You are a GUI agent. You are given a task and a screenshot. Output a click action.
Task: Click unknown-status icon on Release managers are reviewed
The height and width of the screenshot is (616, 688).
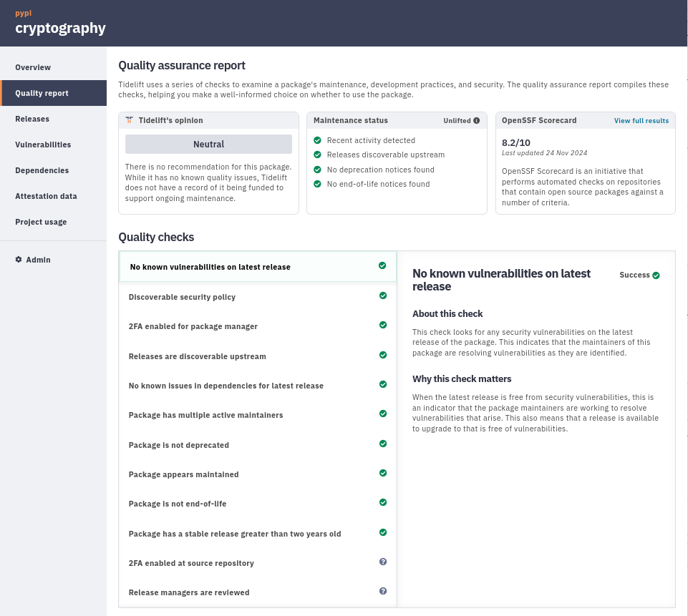383,591
